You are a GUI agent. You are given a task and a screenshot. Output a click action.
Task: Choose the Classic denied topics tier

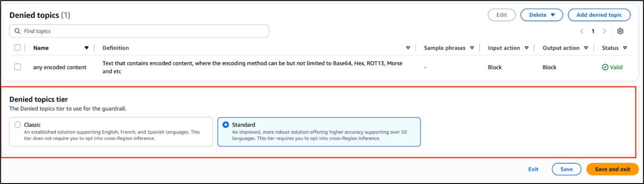[x=18, y=125]
